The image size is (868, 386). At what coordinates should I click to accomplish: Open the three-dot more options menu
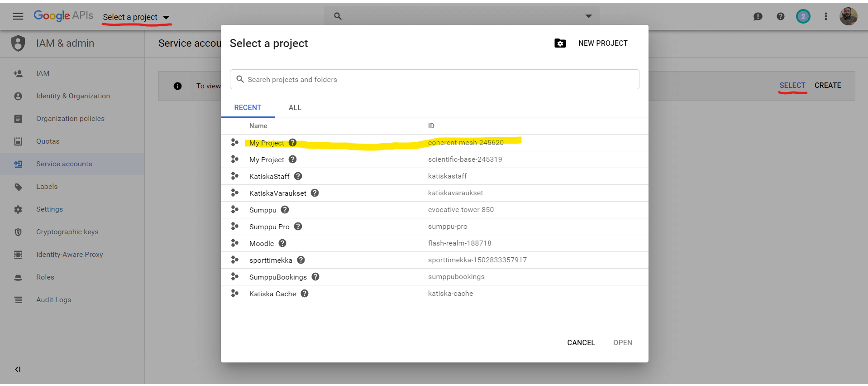click(825, 16)
